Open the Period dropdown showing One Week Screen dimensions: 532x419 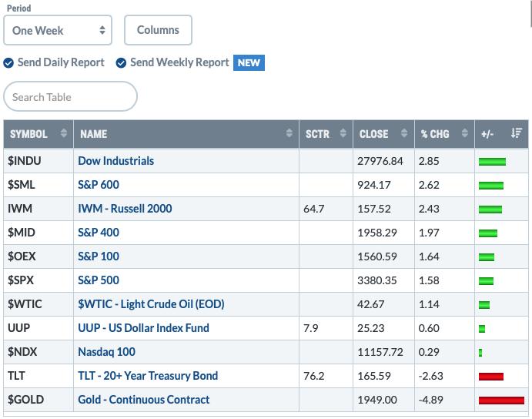click(x=58, y=30)
